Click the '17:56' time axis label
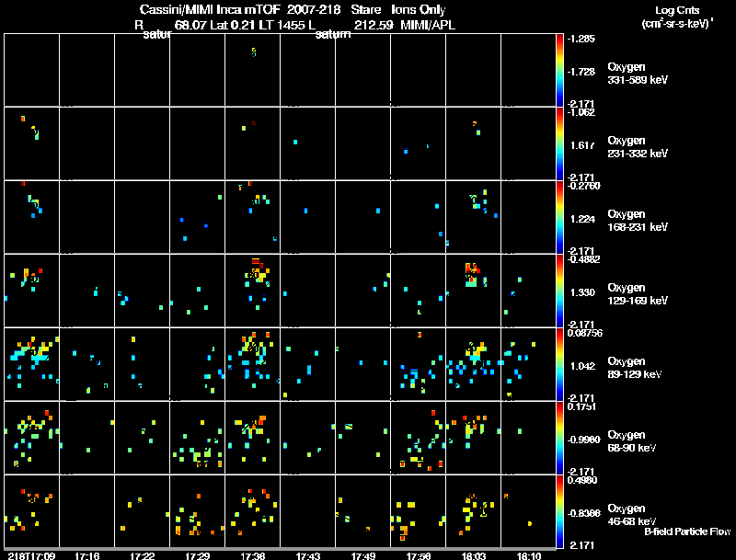Image resolution: width=736 pixels, height=560 pixels. [x=419, y=555]
